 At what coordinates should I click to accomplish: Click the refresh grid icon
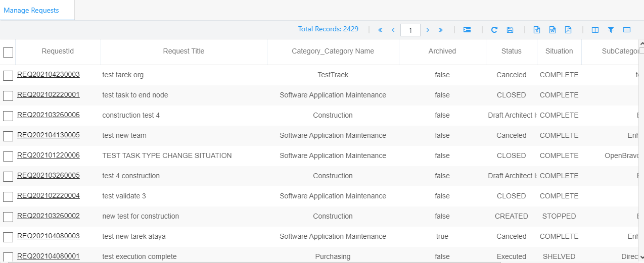(494, 30)
